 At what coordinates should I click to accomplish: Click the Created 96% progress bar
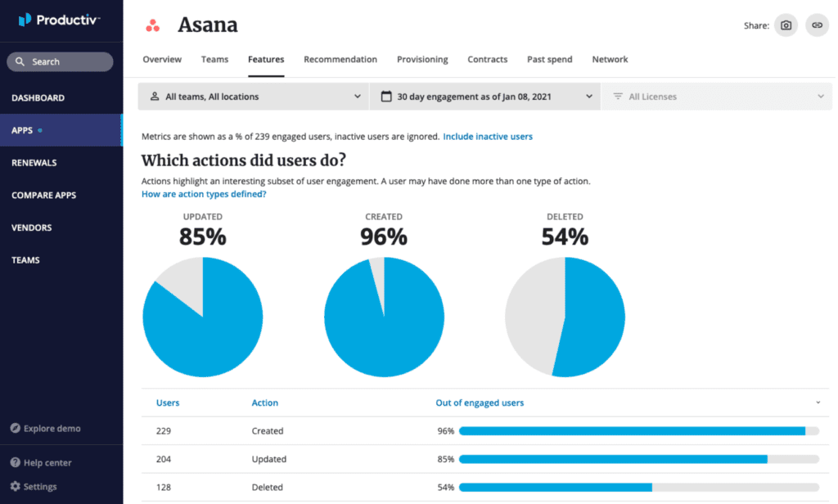coord(638,431)
